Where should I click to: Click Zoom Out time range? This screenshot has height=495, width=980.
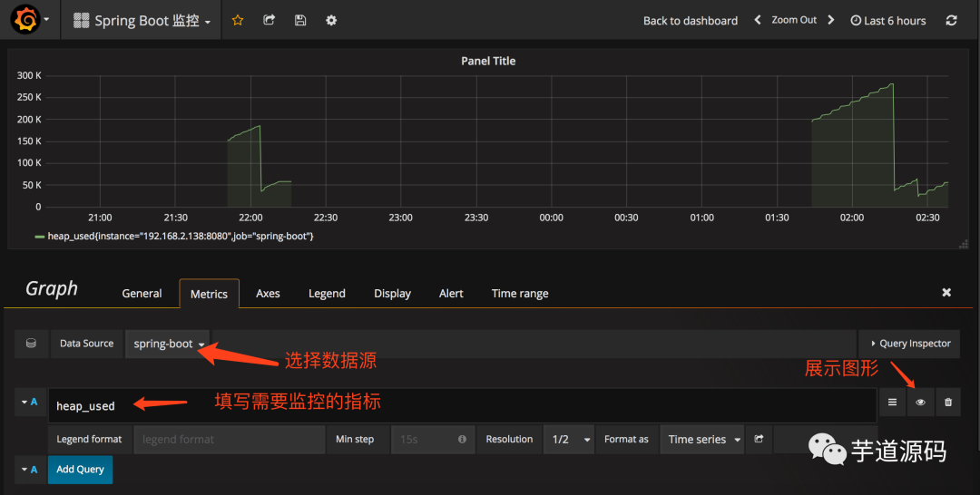coord(794,20)
